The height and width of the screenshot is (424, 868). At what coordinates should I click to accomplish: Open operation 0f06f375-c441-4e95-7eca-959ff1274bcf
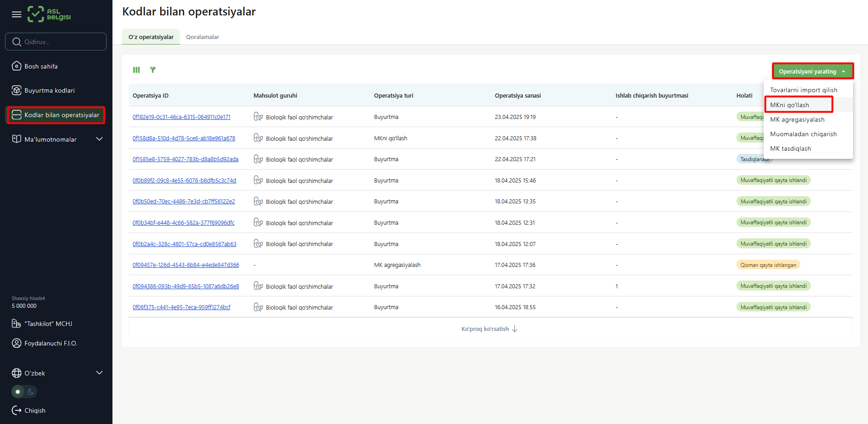[x=181, y=307]
